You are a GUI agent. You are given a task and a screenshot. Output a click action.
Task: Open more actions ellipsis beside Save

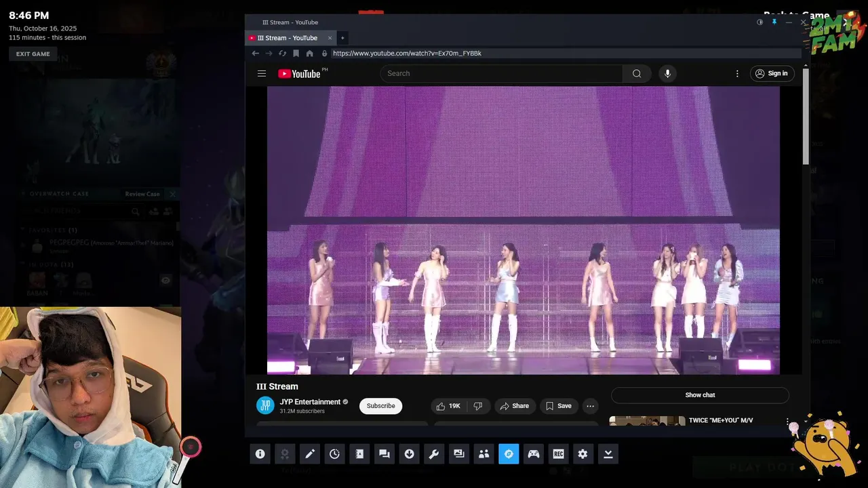pyautogui.click(x=591, y=406)
